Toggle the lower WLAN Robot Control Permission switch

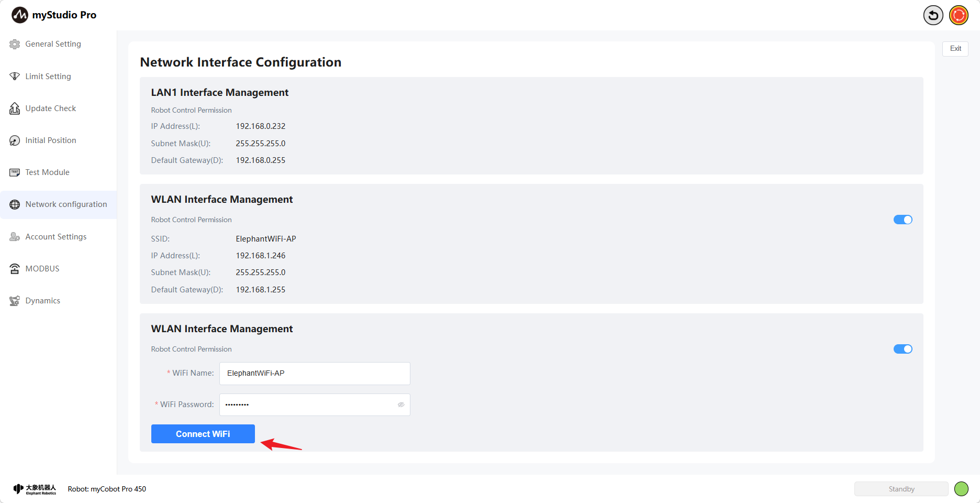[903, 349]
